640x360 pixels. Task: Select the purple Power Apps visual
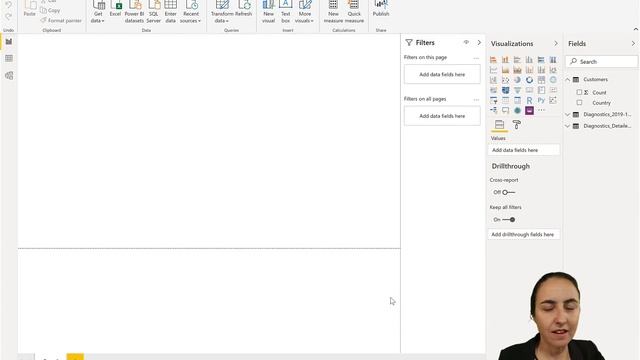[x=529, y=111]
